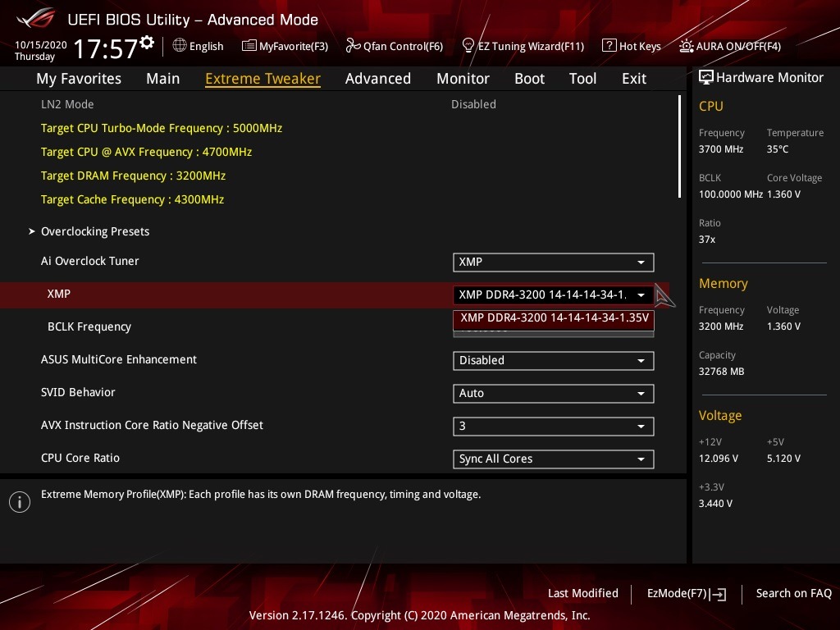The height and width of the screenshot is (630, 840).
Task: Open Search on FAQ
Action: [793, 594]
